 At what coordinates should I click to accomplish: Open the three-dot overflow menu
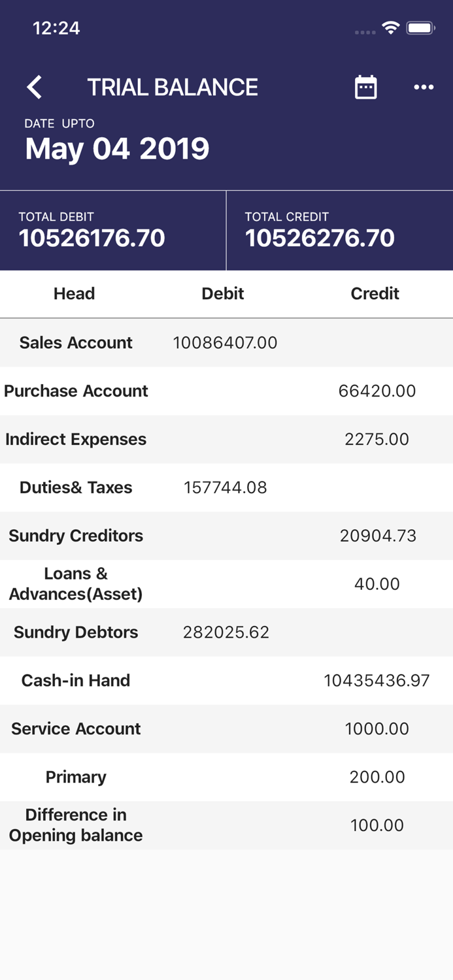[424, 87]
